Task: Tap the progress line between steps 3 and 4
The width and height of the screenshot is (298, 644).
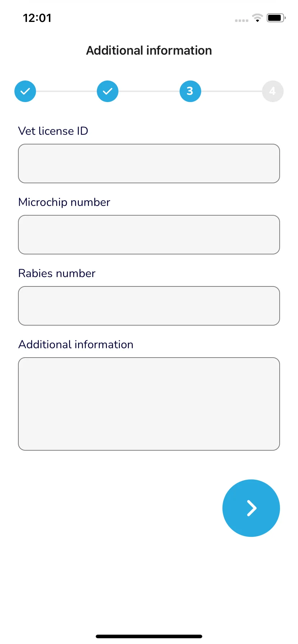Action: pyautogui.click(x=231, y=91)
